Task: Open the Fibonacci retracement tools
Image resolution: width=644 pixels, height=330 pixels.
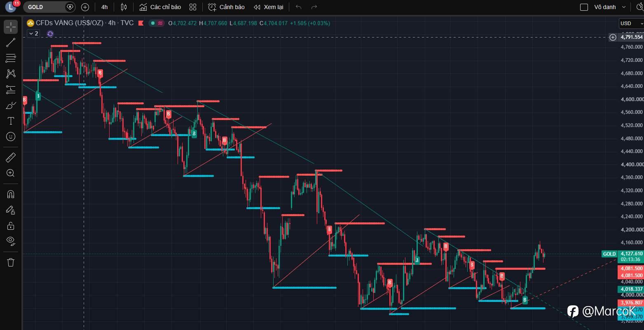Action: coord(11,58)
